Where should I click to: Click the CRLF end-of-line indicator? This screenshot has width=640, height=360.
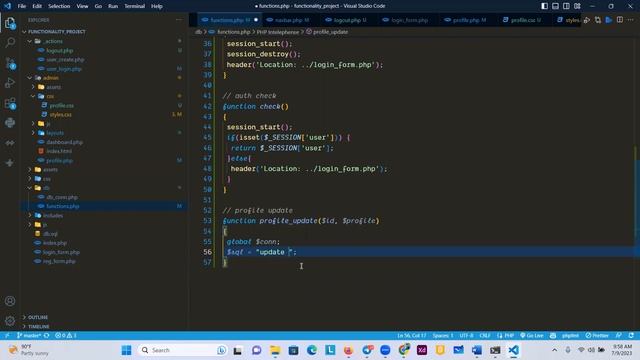(485, 336)
